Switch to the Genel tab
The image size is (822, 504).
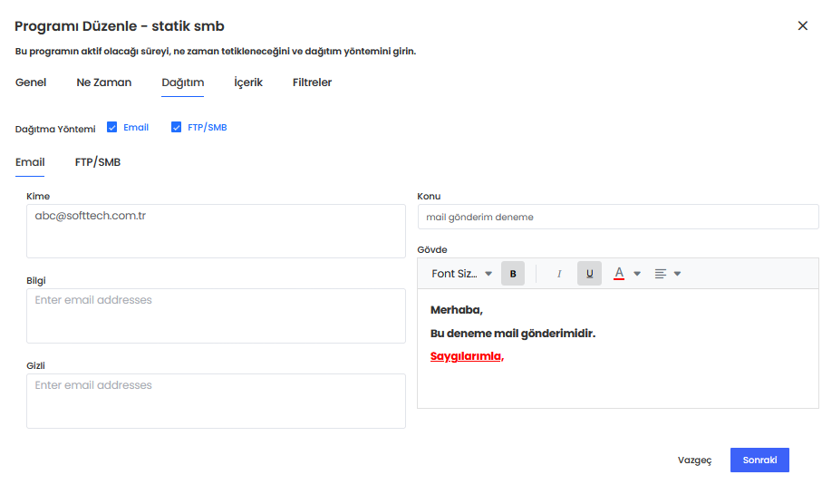(31, 82)
